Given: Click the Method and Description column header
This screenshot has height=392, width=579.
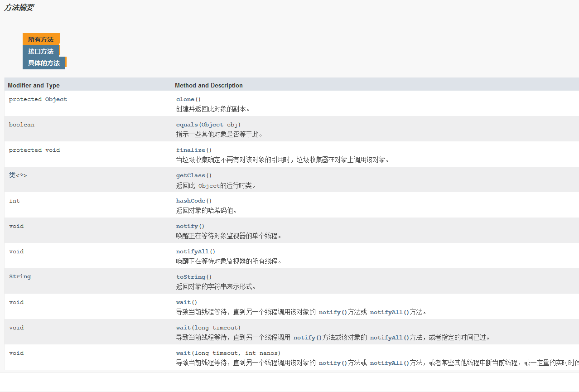Looking at the screenshot, I should [209, 85].
